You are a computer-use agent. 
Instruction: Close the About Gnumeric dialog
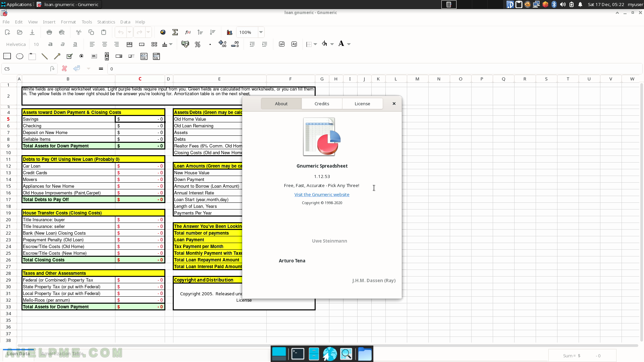394,104
